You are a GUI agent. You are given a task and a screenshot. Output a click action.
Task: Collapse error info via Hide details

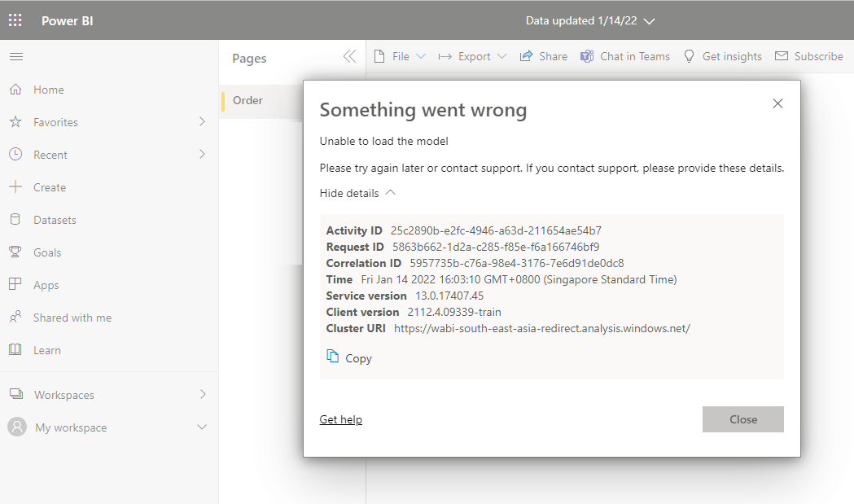[x=357, y=193]
